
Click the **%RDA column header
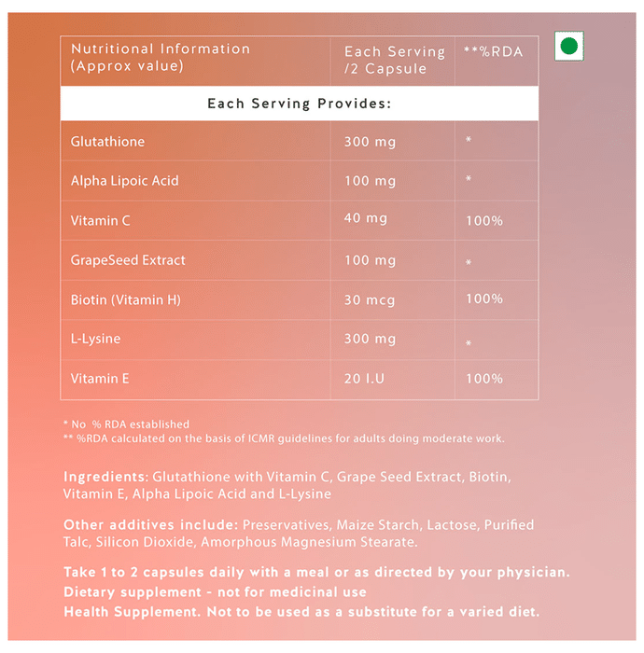click(x=493, y=51)
